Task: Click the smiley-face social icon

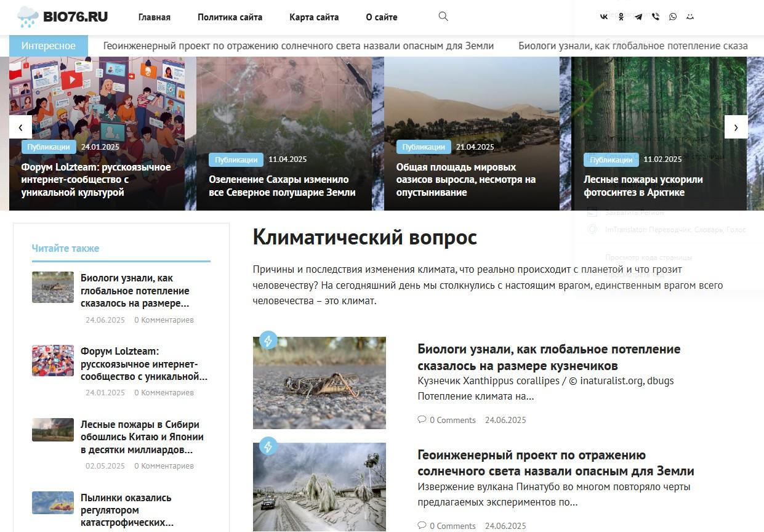Action: 690,17
